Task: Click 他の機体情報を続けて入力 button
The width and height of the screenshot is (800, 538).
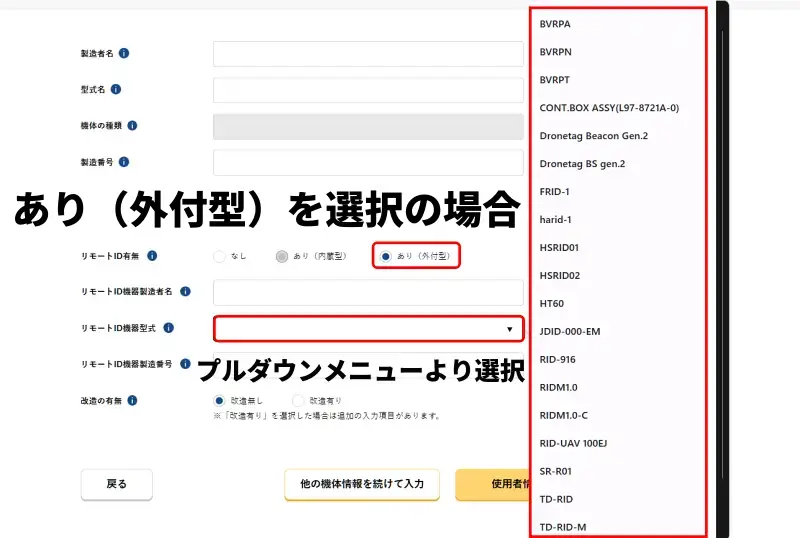Action: click(x=362, y=484)
